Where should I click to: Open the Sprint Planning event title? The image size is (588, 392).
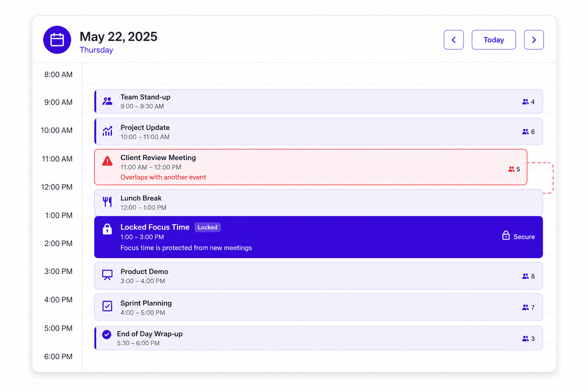[x=146, y=303]
